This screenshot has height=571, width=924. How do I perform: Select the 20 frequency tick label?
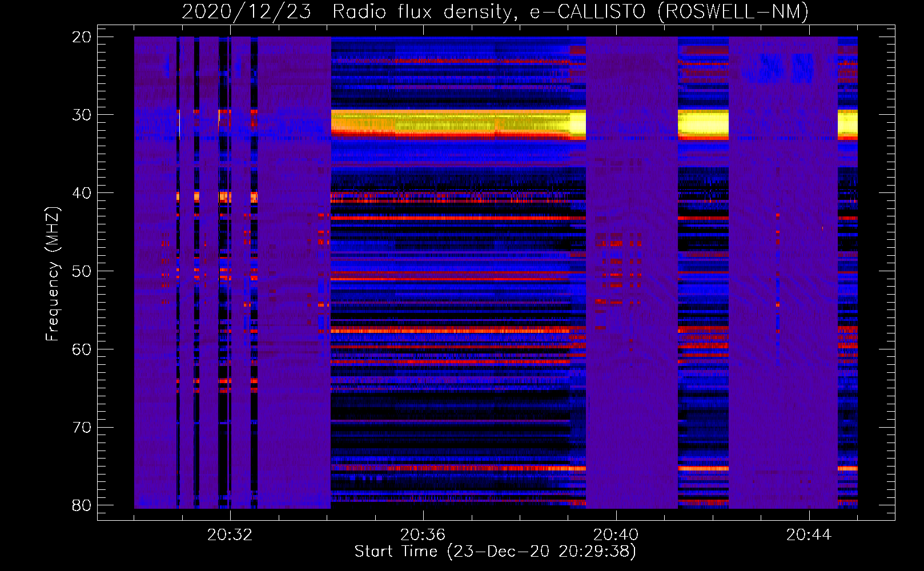82,37
